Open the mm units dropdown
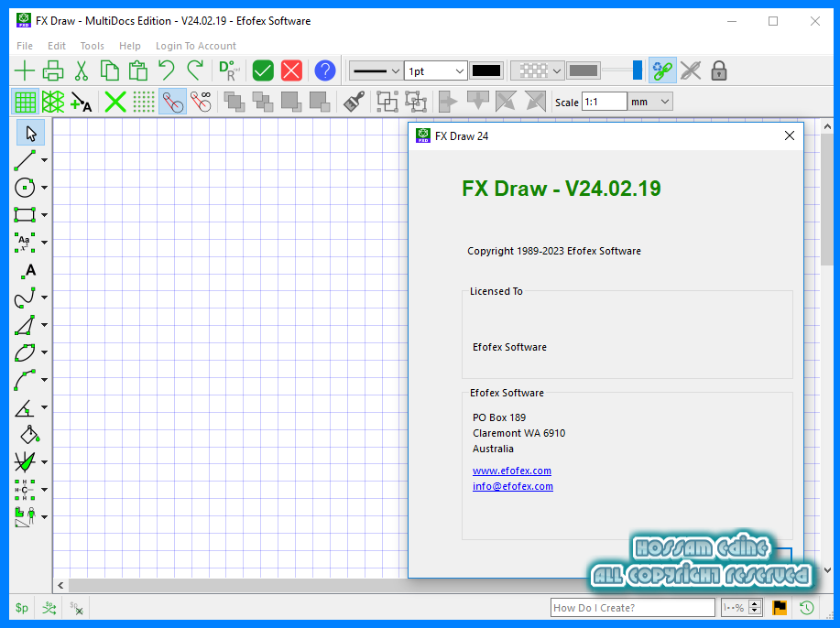The height and width of the screenshot is (628, 840). tap(649, 102)
